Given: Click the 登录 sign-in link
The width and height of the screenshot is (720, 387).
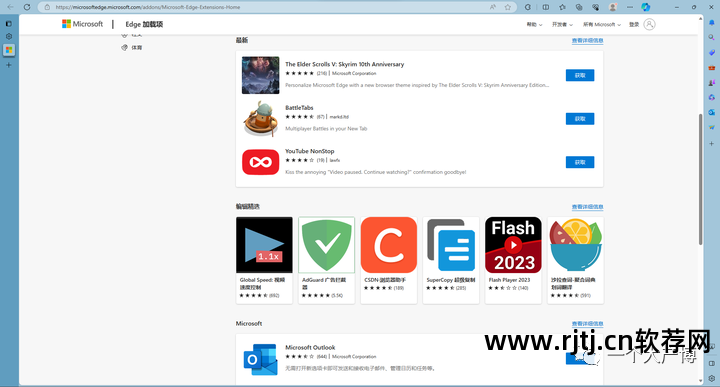Looking at the screenshot, I should pos(634,24).
